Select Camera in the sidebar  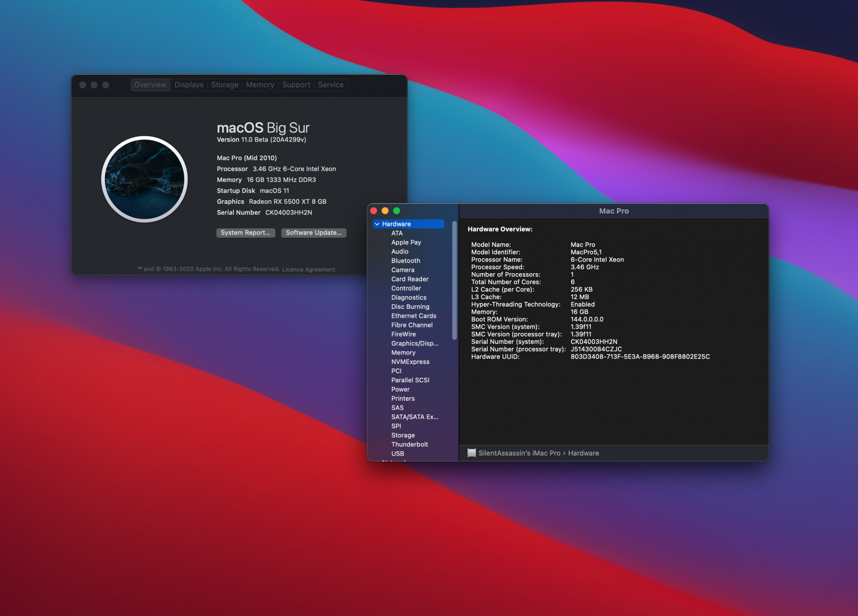tap(403, 270)
